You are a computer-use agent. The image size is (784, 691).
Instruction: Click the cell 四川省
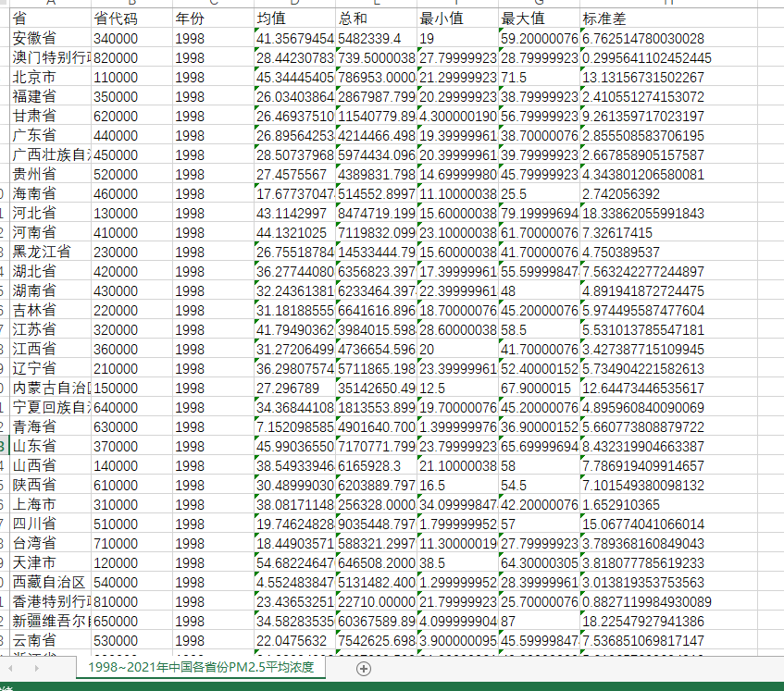click(51, 524)
